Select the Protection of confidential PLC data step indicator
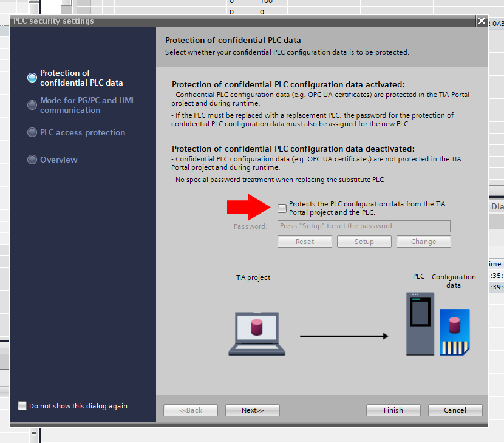Image resolution: width=504 pixels, height=443 pixels. 32,78
